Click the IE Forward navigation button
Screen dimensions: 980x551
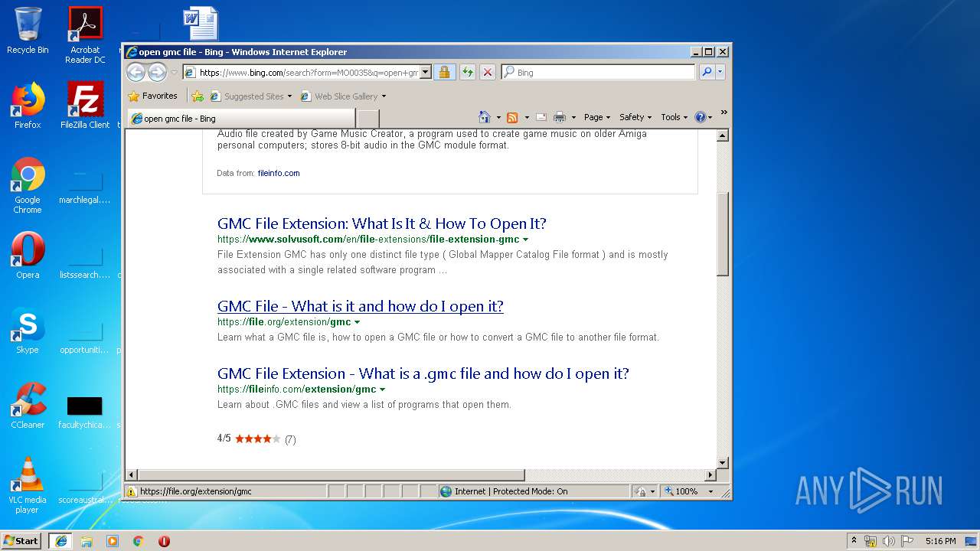pos(157,72)
